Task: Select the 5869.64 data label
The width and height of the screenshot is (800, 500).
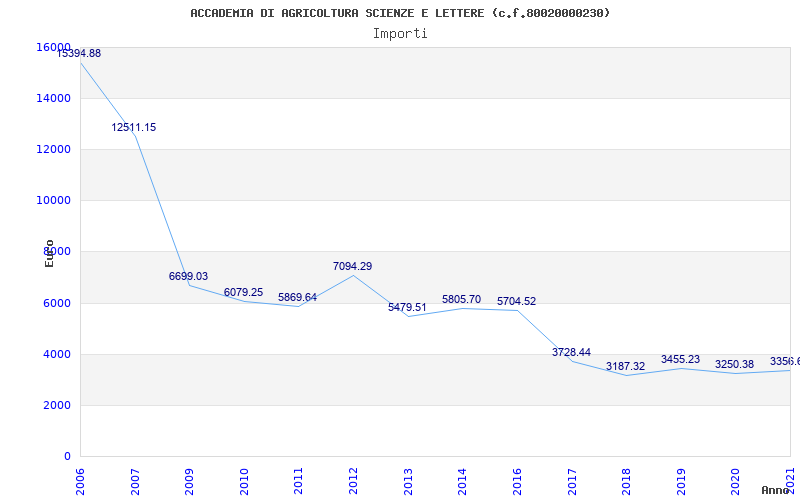Action: (x=297, y=297)
